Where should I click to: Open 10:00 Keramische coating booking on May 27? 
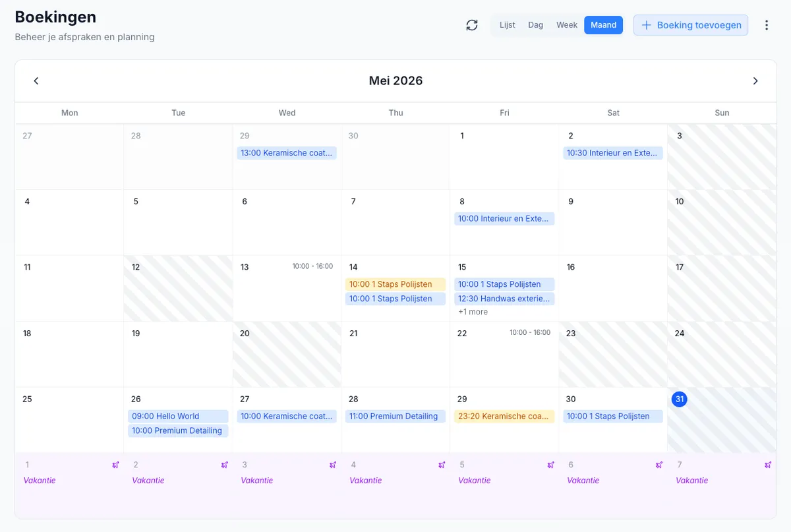287,417
